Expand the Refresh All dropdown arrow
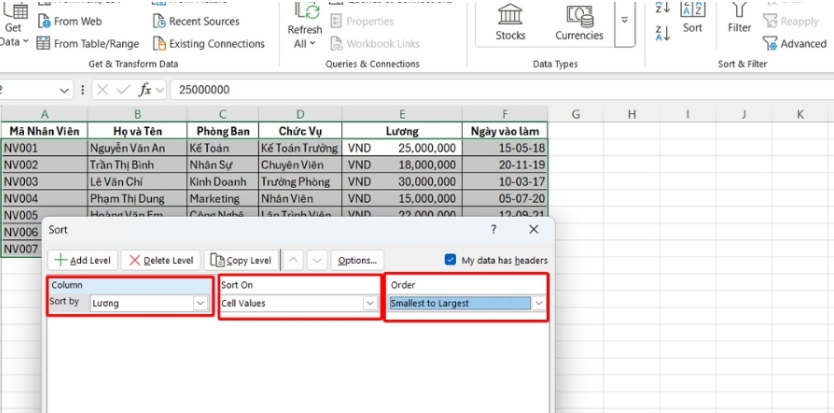This screenshot has width=834, height=413. (x=312, y=44)
